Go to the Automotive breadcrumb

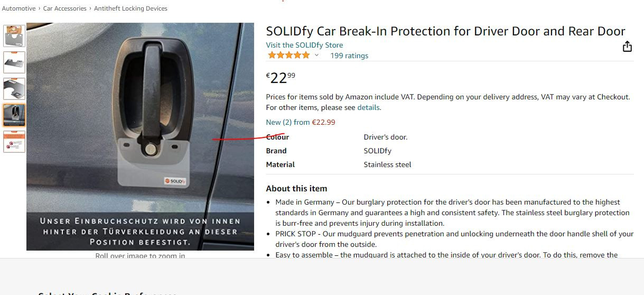coord(19,8)
